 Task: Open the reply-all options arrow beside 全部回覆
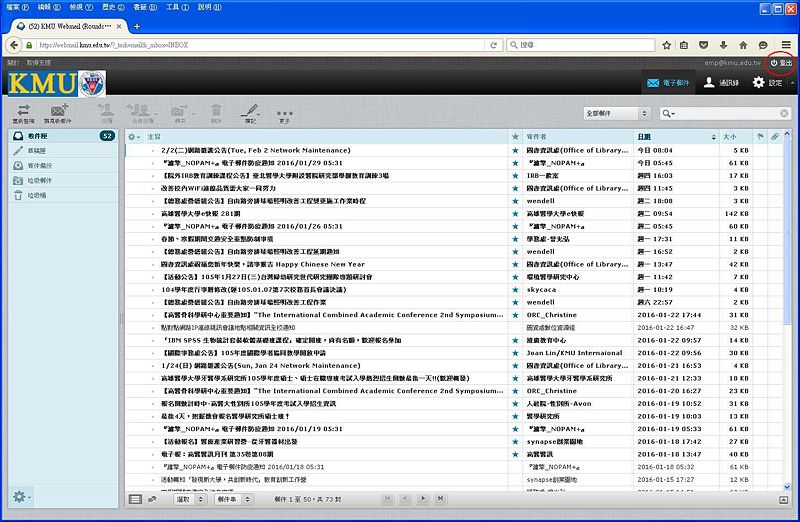(155, 114)
